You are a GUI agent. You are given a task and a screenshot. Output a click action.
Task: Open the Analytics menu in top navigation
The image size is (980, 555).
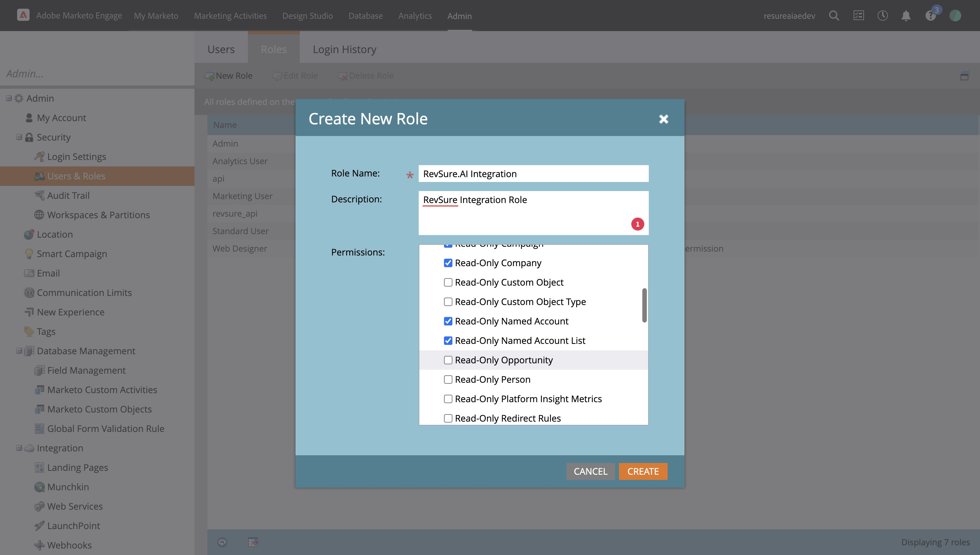pos(415,16)
